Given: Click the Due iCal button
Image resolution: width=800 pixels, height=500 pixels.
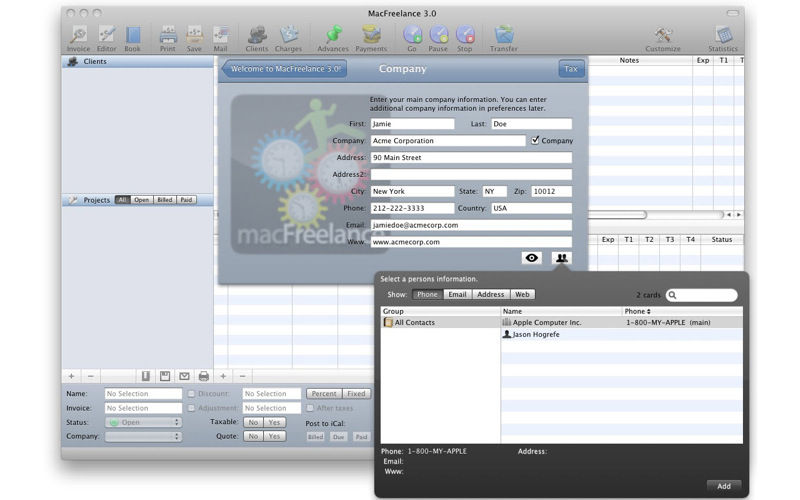Looking at the screenshot, I should tap(338, 437).
